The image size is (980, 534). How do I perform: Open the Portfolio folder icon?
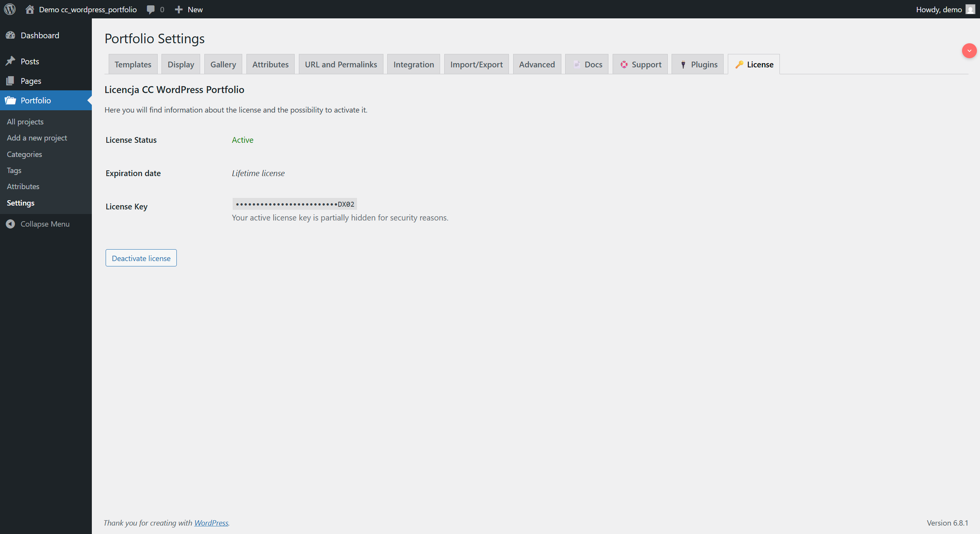pos(11,100)
